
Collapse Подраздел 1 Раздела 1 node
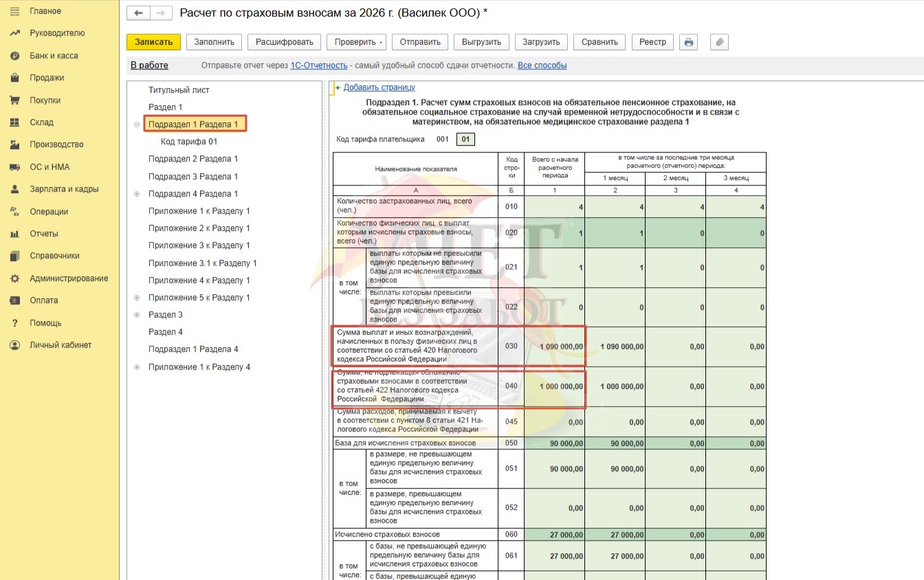pyautogui.click(x=136, y=124)
